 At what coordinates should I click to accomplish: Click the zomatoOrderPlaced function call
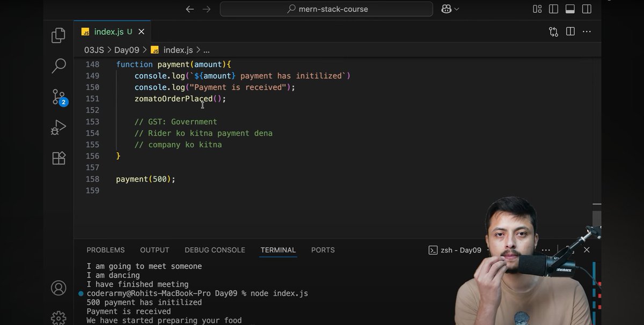point(180,99)
